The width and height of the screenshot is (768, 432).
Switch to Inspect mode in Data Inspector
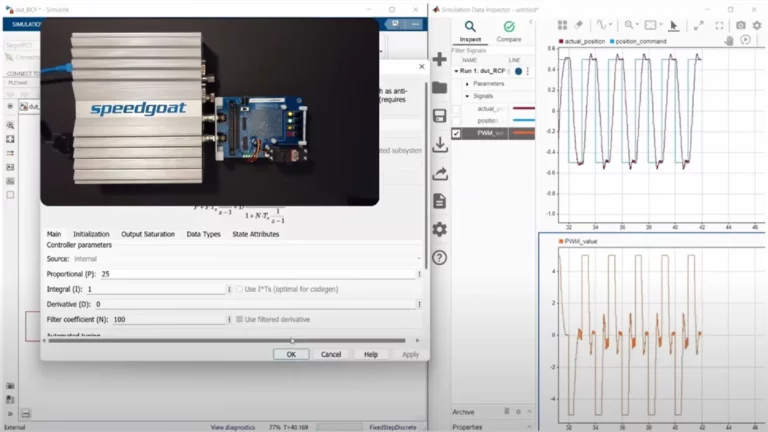[470, 31]
